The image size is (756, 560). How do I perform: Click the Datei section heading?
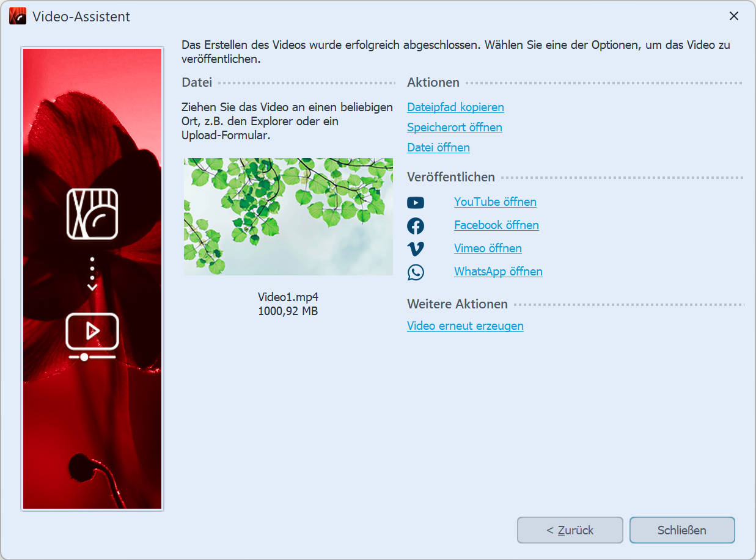pyautogui.click(x=197, y=83)
